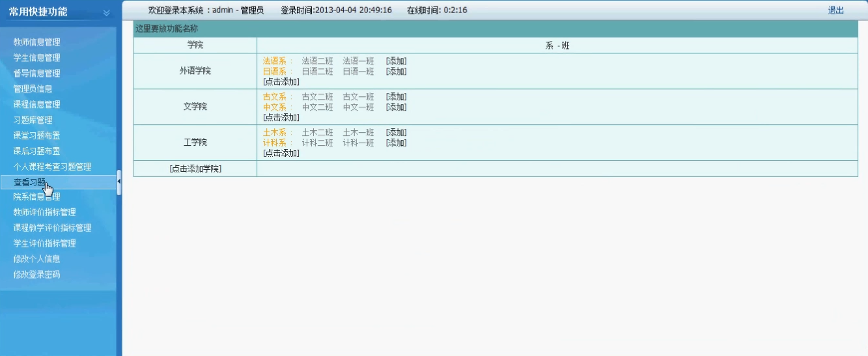Viewport: 868px width, 356px height.
Task: Click [点击添加] under 文学院
Action: click(281, 118)
